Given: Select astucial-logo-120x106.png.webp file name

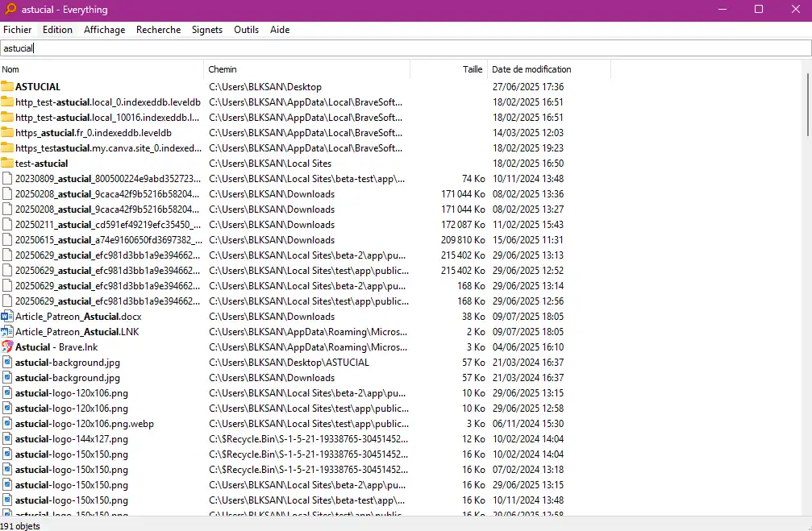Looking at the screenshot, I should (85, 424).
